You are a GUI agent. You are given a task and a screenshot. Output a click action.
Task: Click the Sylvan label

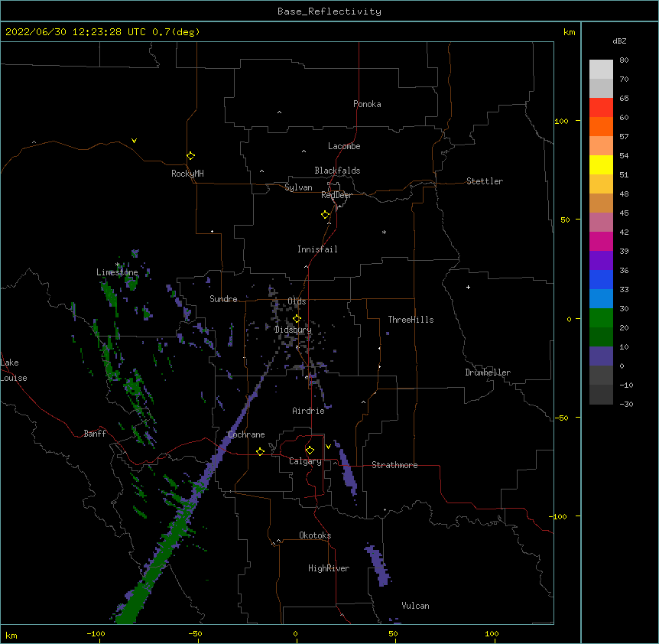tap(298, 187)
